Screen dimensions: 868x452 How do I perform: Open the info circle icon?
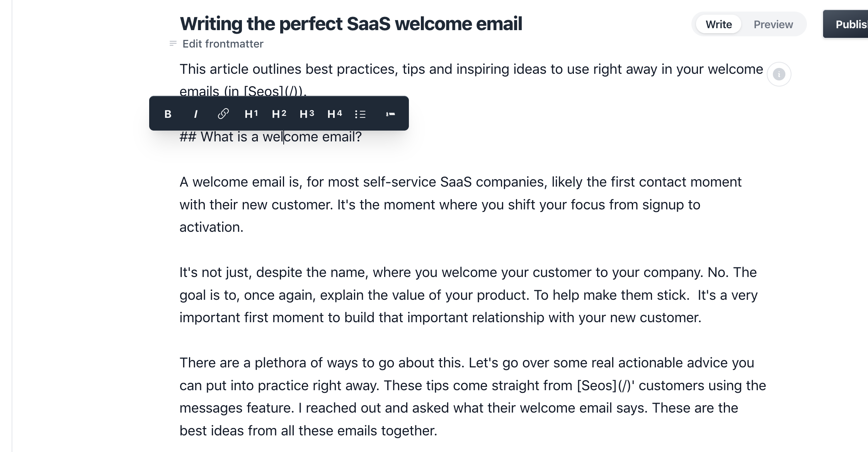[779, 74]
